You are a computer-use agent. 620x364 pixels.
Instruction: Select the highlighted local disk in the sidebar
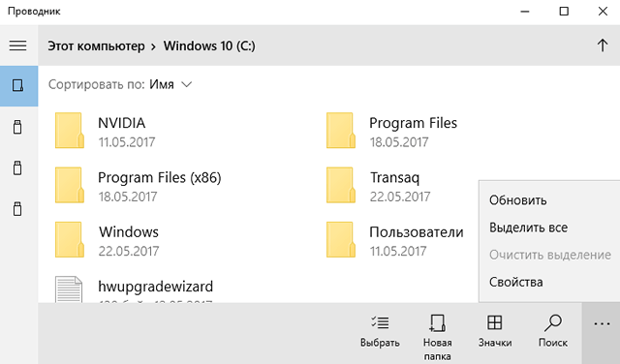coord(18,86)
